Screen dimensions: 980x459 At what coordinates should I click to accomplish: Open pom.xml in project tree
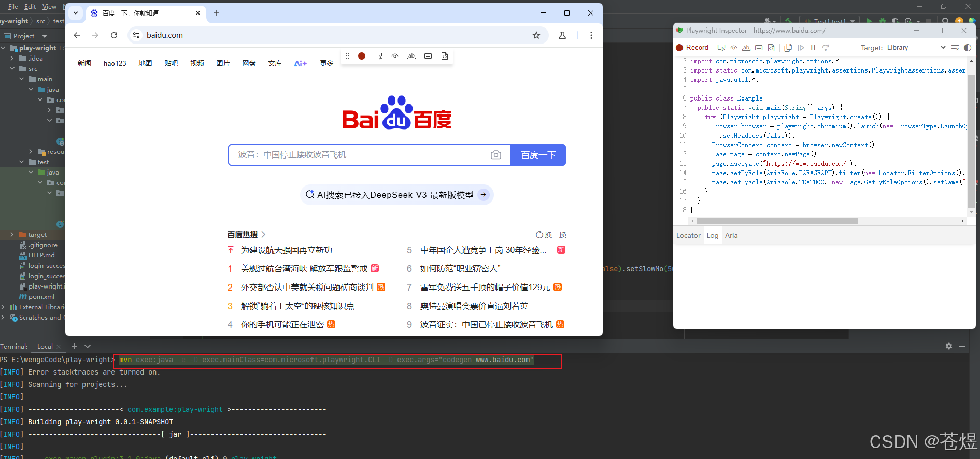tap(37, 297)
